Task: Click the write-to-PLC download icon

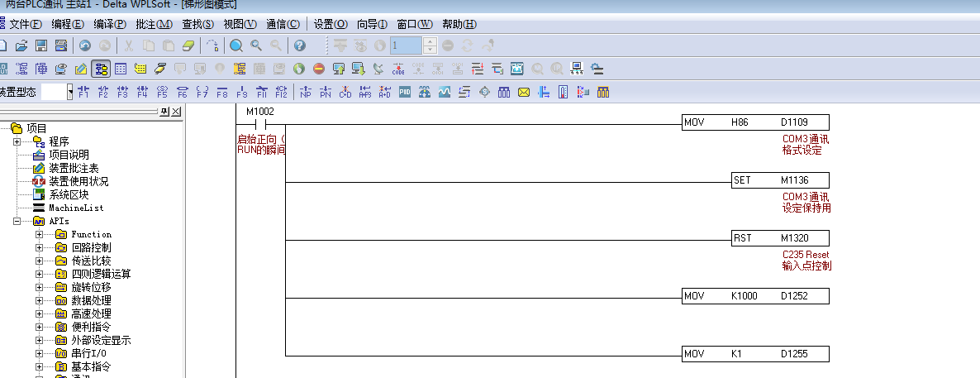Action: click(x=359, y=69)
